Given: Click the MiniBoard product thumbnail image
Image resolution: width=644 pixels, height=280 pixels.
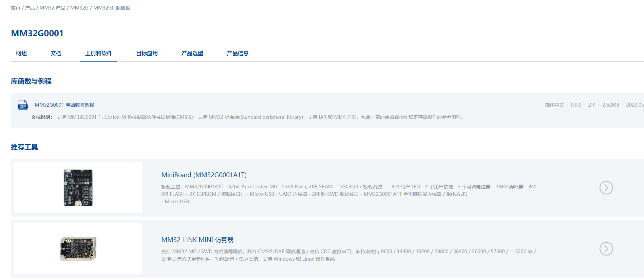Looking at the screenshot, I should point(78,188).
